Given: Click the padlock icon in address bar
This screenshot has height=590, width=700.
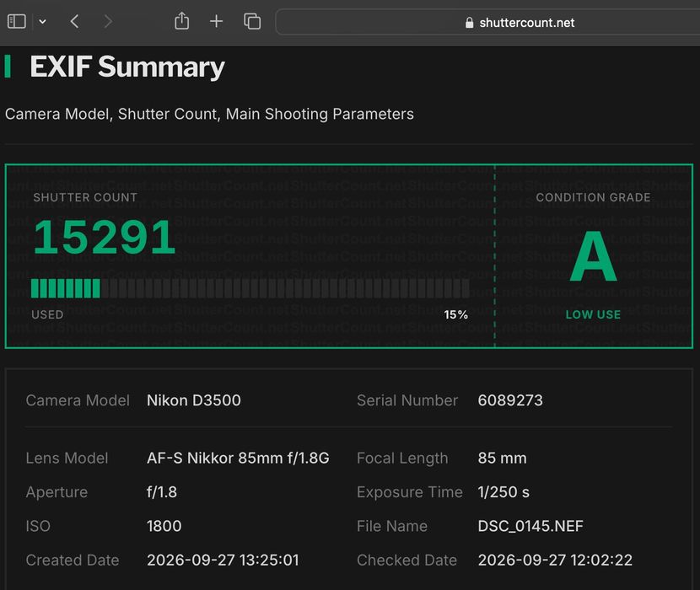Looking at the screenshot, I should pyautogui.click(x=469, y=23).
